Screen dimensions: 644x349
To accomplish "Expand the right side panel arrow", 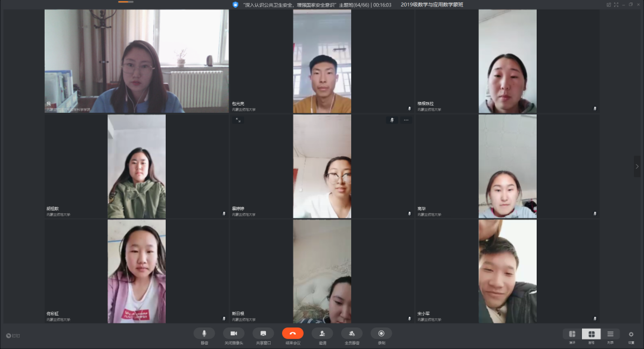I will pos(636,166).
